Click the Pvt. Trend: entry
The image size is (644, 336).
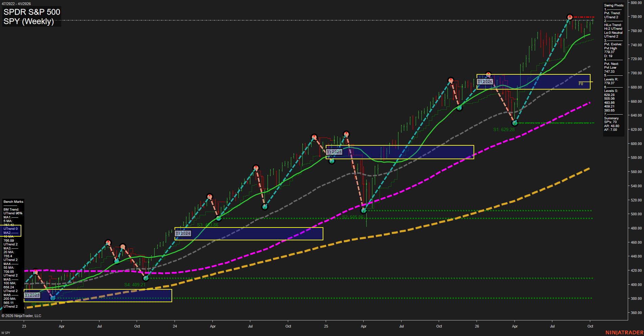(x=612, y=13)
